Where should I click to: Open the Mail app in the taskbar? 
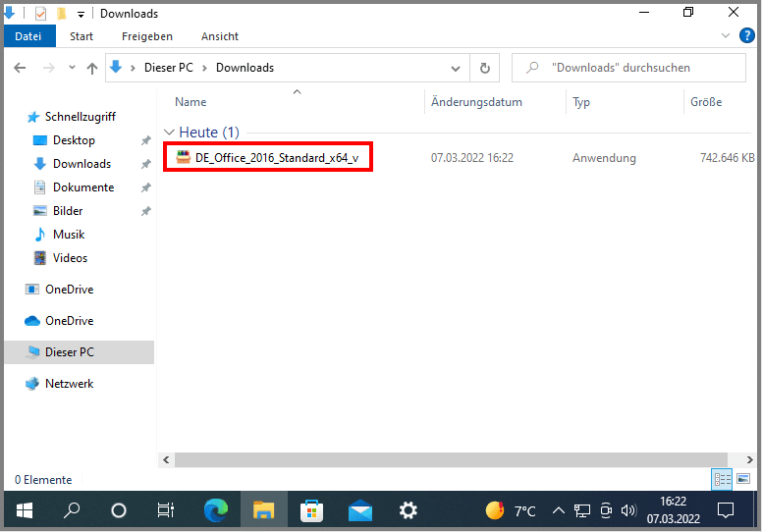point(360,510)
